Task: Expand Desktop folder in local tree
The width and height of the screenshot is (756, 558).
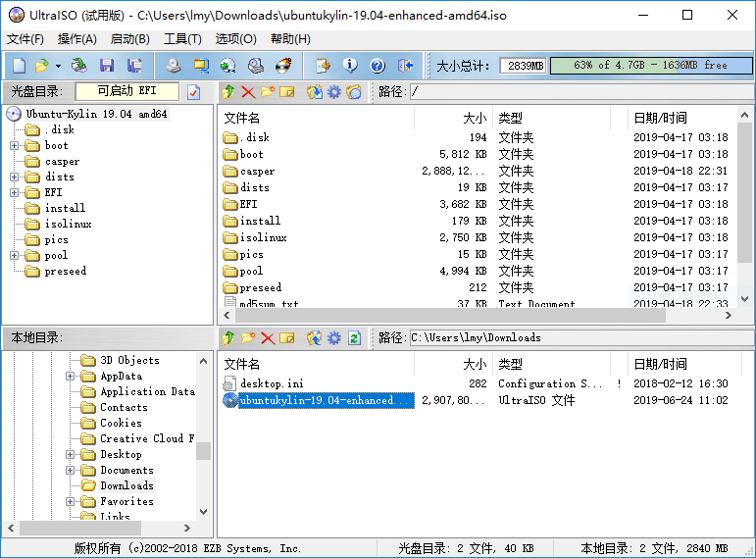Action: 71,455
